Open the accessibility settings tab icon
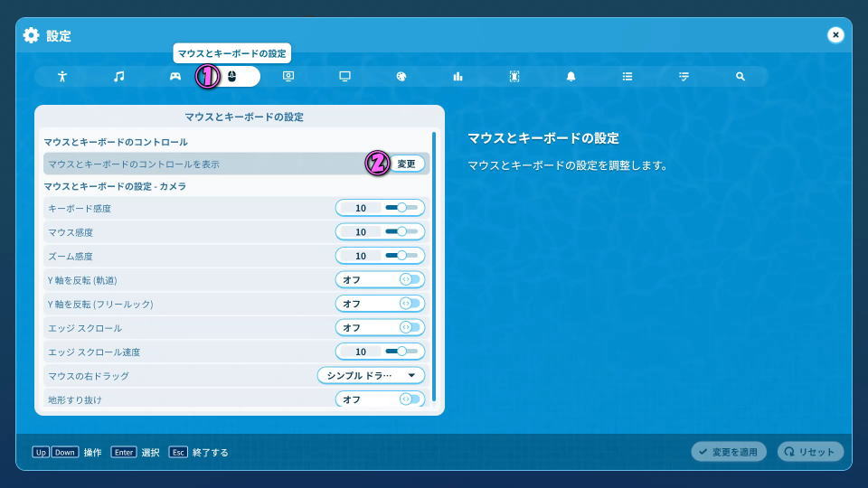This screenshot has width=868, height=488. (x=62, y=77)
